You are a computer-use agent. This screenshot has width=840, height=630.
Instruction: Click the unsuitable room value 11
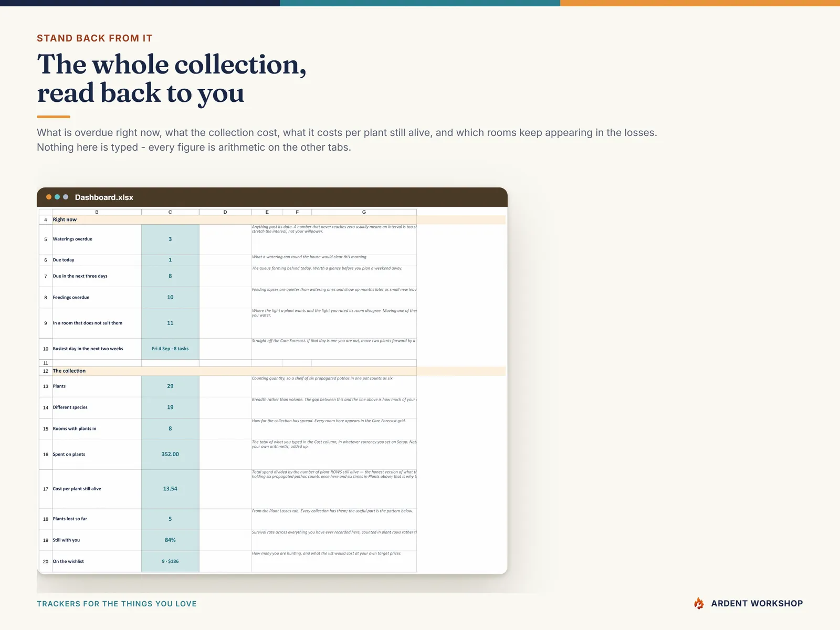pos(170,323)
